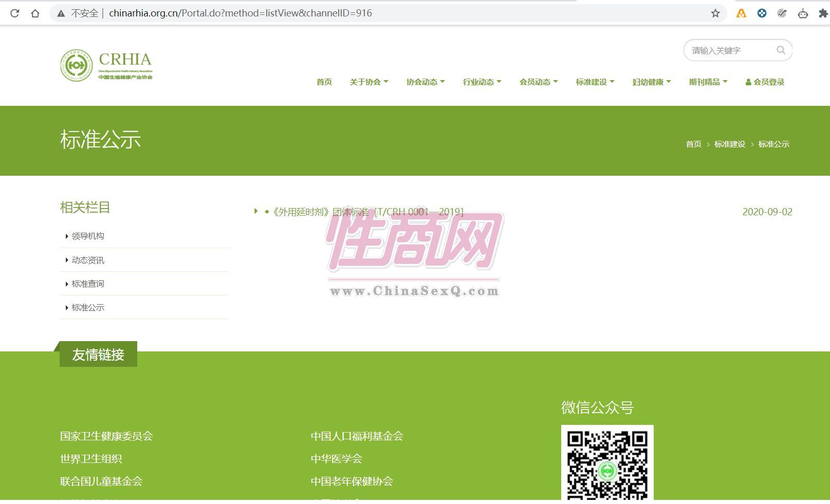This screenshot has width=830, height=504.
Task: Click the keyword search input field
Action: pyautogui.click(x=730, y=50)
